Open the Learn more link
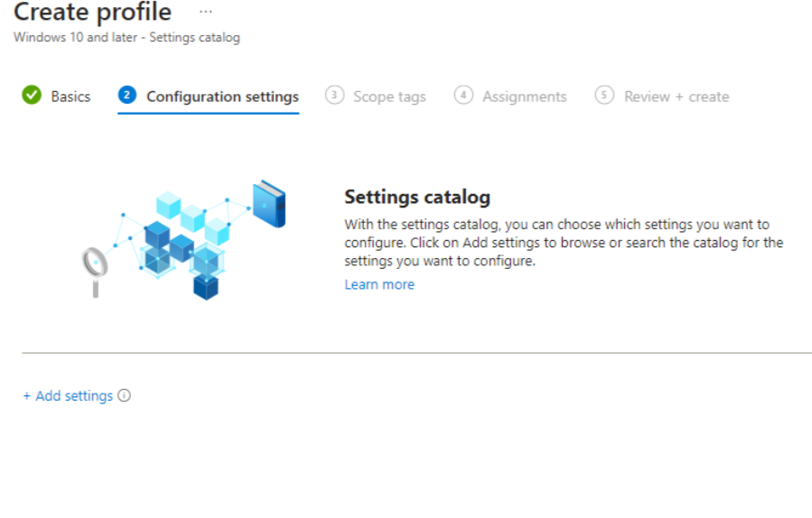This screenshot has height=518, width=812. 379,284
